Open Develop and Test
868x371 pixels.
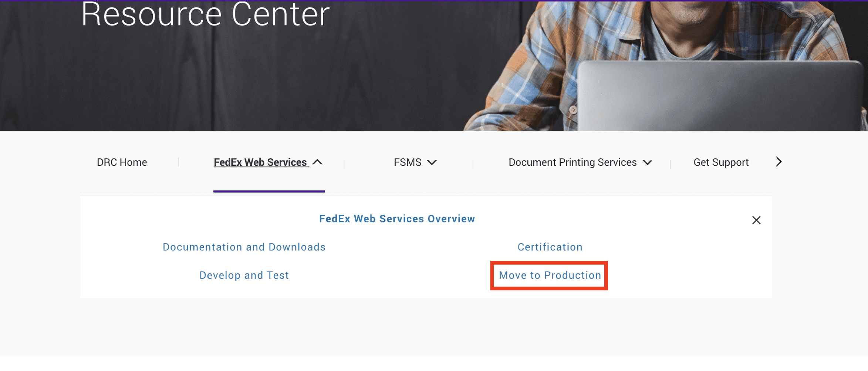(244, 275)
